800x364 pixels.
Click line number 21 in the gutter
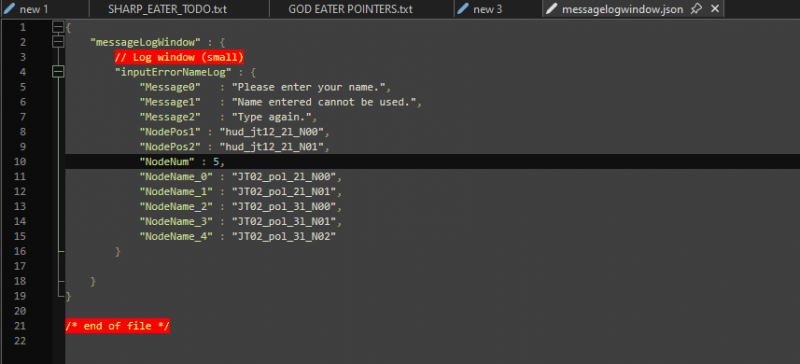pyautogui.click(x=19, y=326)
